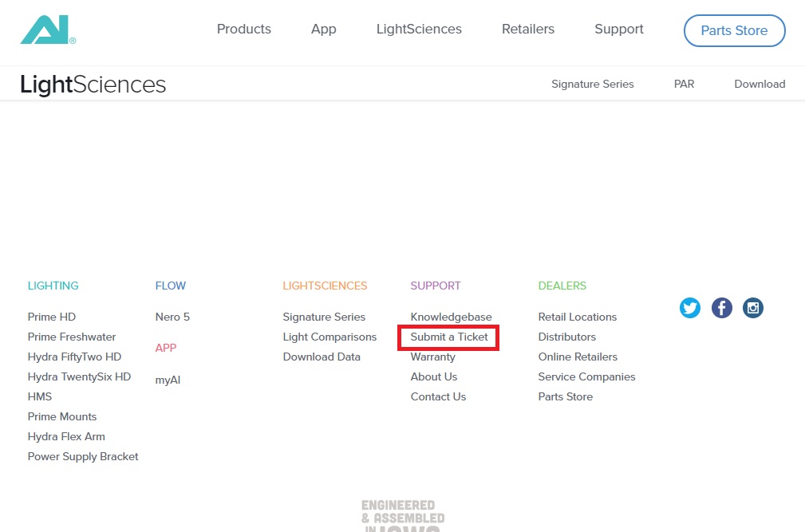Open the Products menu
805x532 pixels.
click(243, 30)
